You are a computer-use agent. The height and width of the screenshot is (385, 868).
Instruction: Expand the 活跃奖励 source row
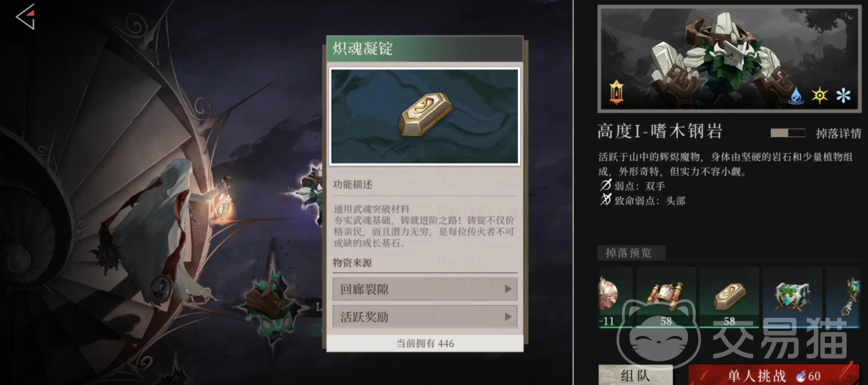pos(424,316)
